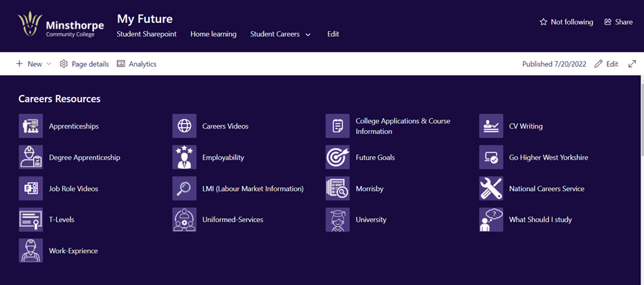Click the My Future site title

[x=145, y=19]
